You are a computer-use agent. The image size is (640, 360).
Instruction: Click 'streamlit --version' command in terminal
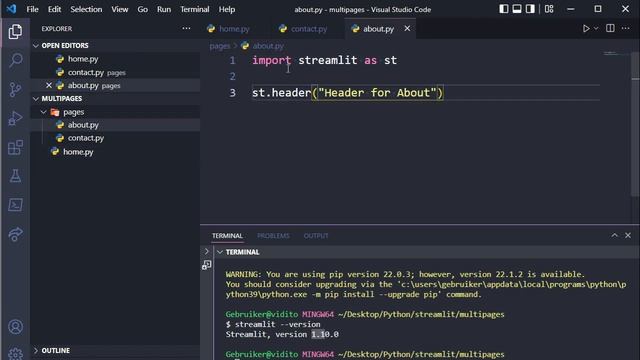(x=277, y=324)
